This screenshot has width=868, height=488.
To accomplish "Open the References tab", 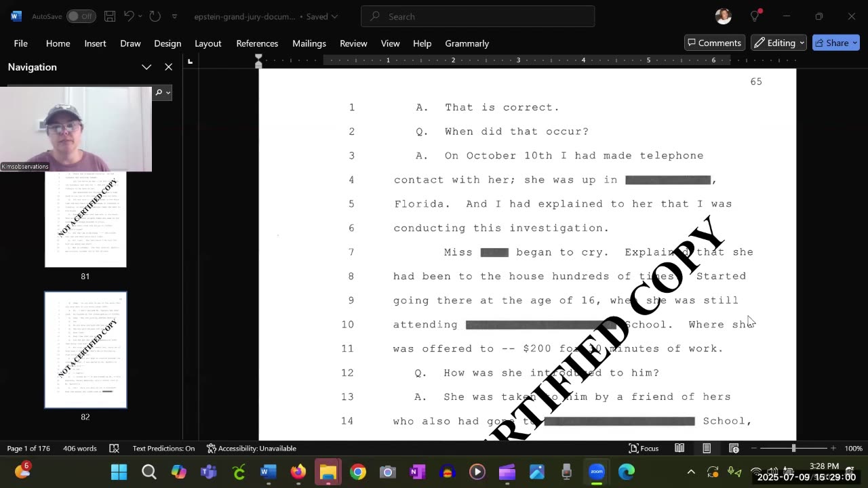I will [257, 43].
